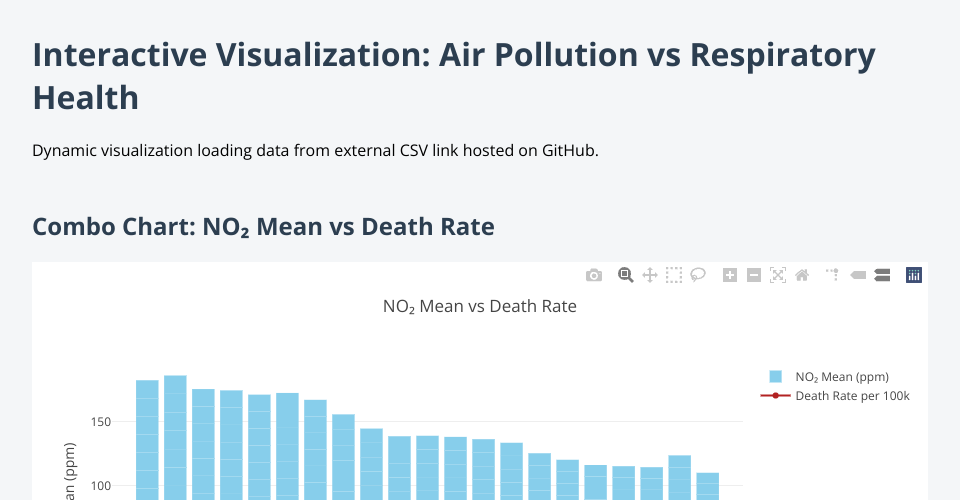
Task: Select the Zoom tool in modebar
Action: 626,275
